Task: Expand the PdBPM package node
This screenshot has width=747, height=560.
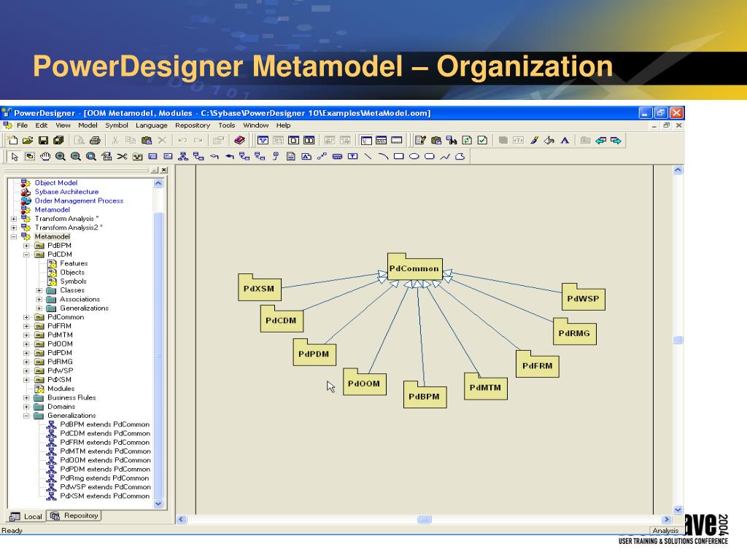Action: point(27,246)
